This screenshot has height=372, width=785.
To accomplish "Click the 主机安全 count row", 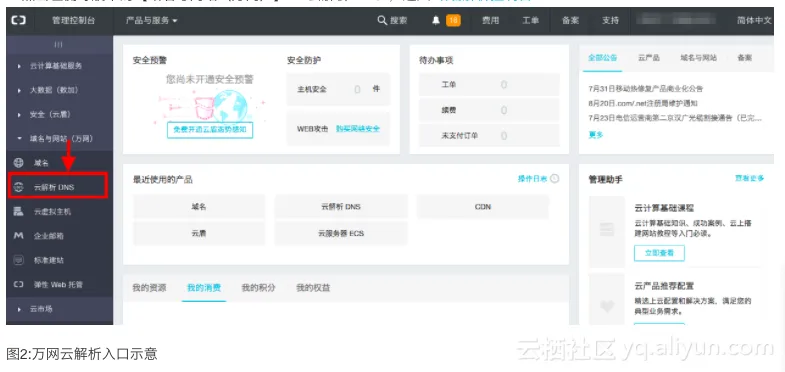I will pyautogui.click(x=338, y=89).
